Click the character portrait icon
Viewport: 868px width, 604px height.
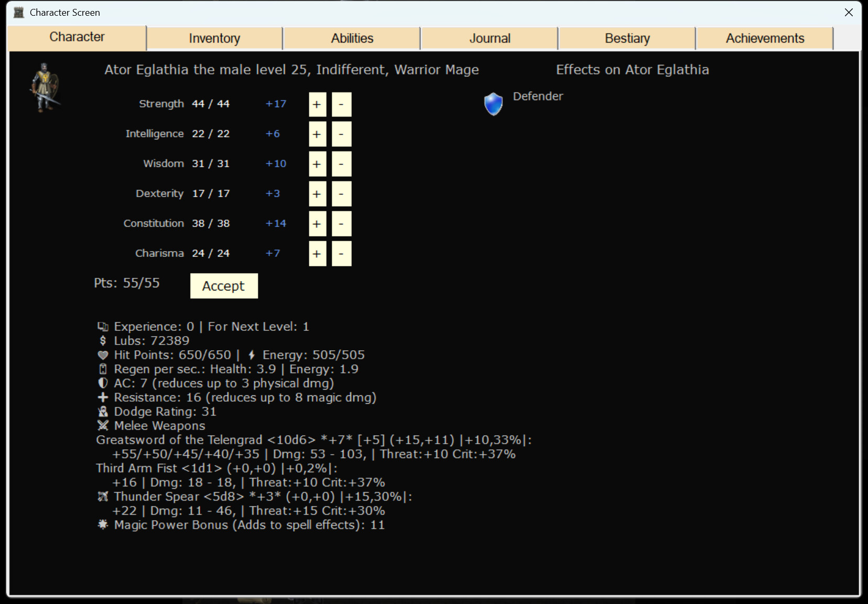44,87
